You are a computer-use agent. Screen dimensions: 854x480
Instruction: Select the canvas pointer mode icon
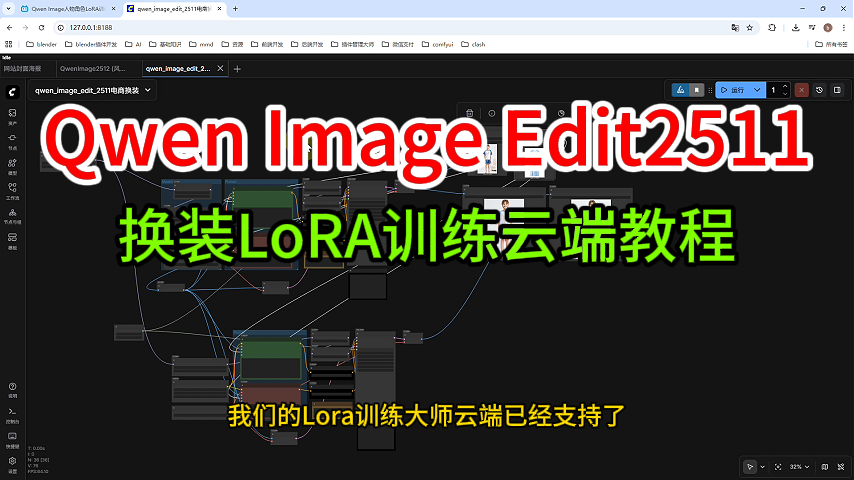coord(750,467)
